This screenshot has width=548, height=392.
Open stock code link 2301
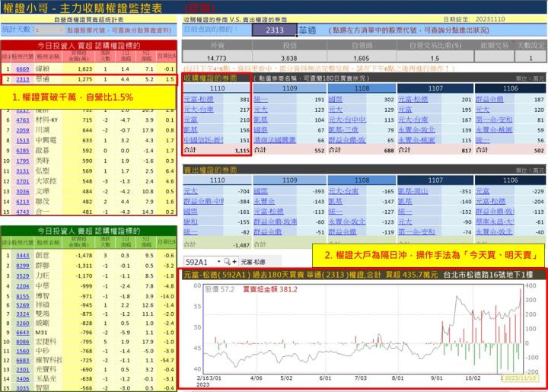tap(23, 370)
